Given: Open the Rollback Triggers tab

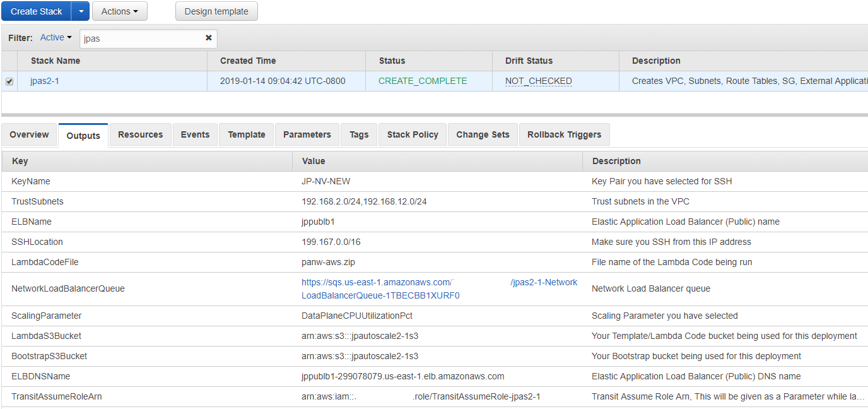Looking at the screenshot, I should click(x=564, y=134).
